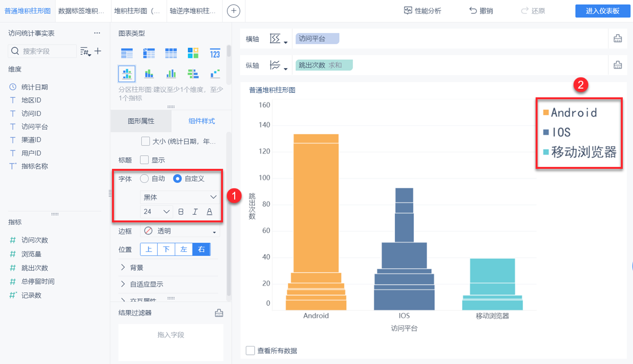The image size is (633, 364).
Task: Click the 纵轴 axis settings icon
Action: (278, 65)
